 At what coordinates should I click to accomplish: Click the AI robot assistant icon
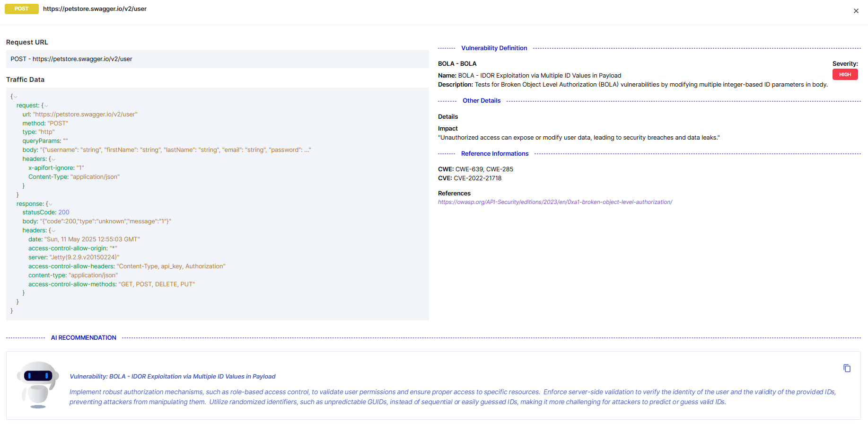click(x=38, y=384)
